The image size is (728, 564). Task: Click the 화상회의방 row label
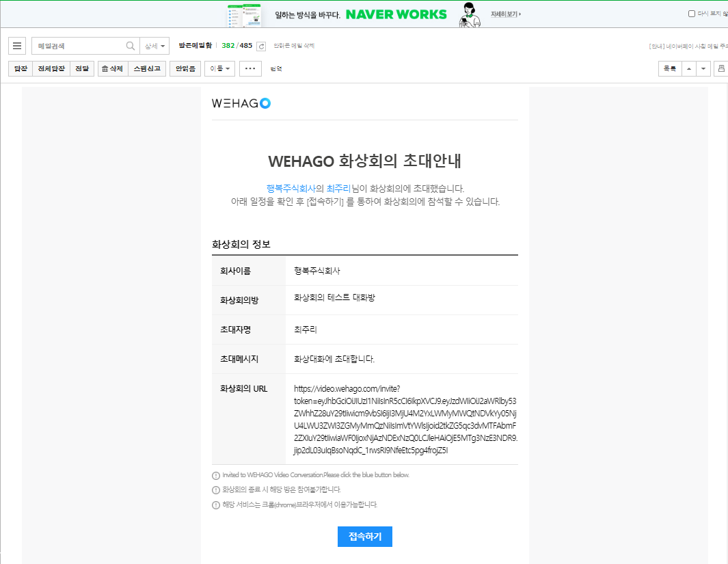click(239, 300)
